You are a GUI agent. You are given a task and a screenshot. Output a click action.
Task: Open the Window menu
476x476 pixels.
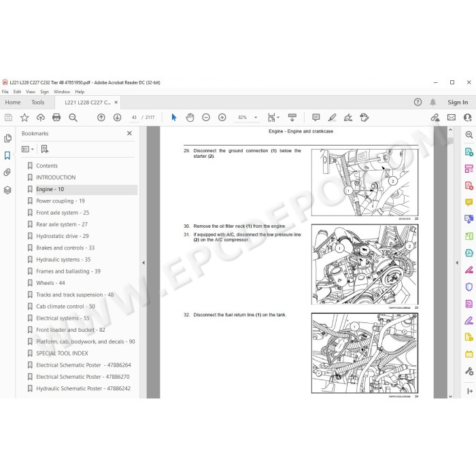[x=62, y=92]
